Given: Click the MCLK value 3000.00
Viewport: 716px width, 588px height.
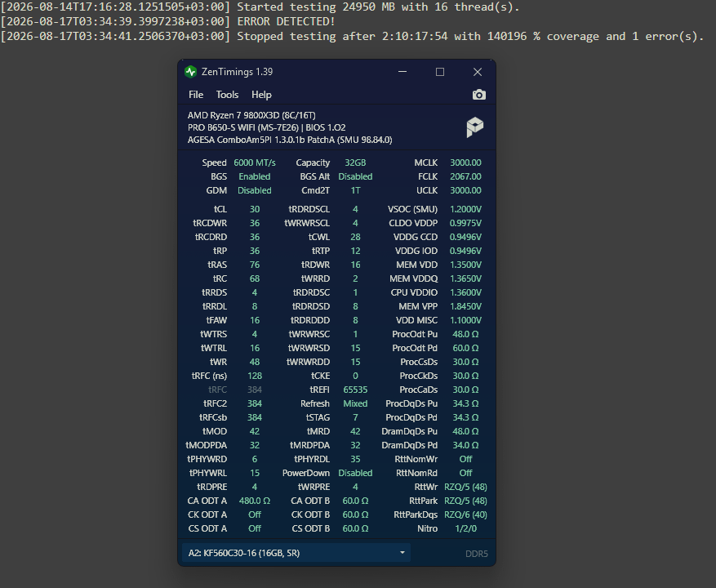Looking at the screenshot, I should point(465,163).
